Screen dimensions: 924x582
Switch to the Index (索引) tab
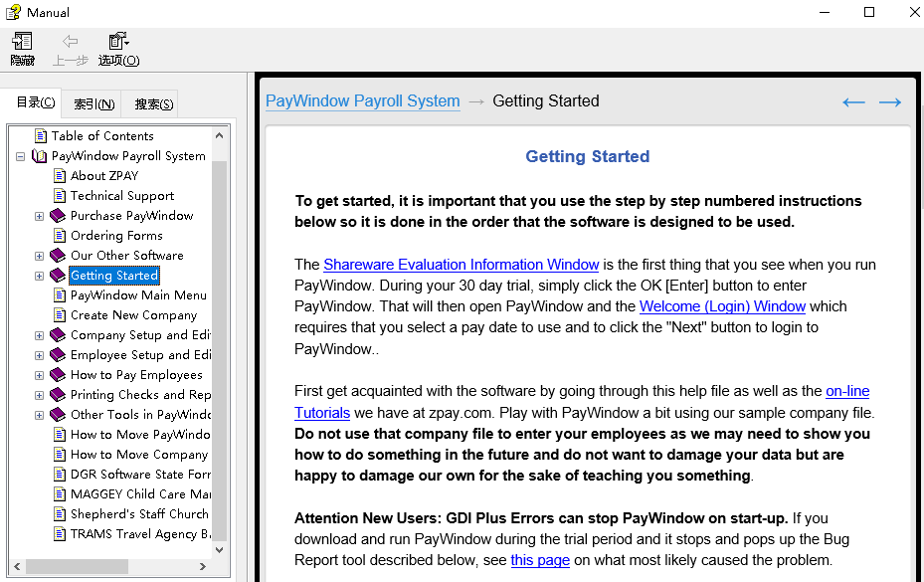point(93,104)
